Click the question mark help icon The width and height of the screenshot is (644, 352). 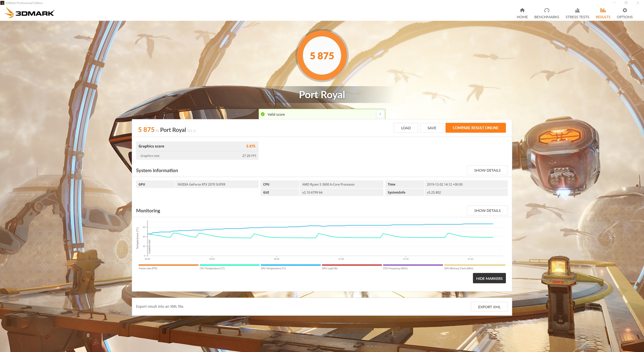point(380,114)
